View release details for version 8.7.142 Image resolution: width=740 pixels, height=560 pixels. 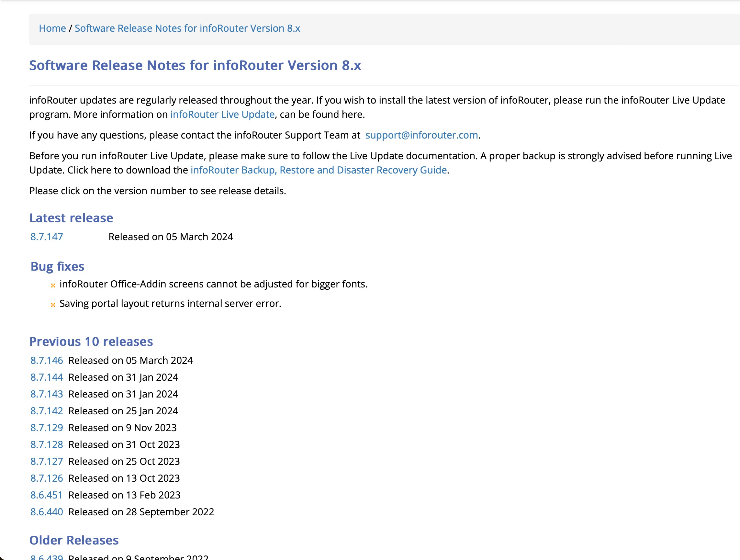coord(47,411)
